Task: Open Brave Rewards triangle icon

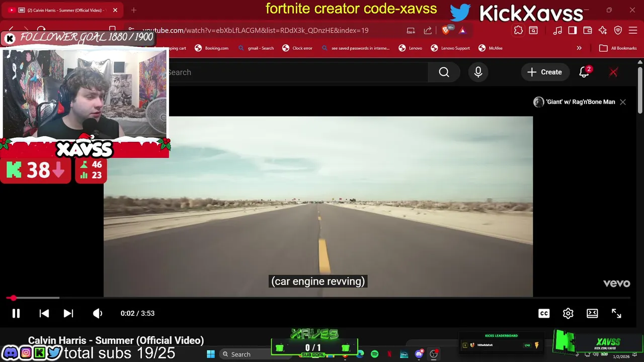Action: coord(462,30)
